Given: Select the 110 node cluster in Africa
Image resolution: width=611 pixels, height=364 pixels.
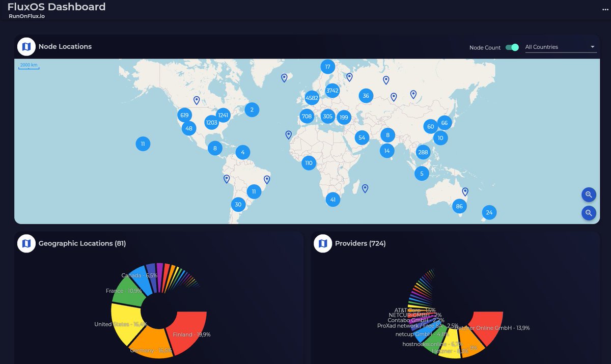Looking at the screenshot, I should (308, 163).
